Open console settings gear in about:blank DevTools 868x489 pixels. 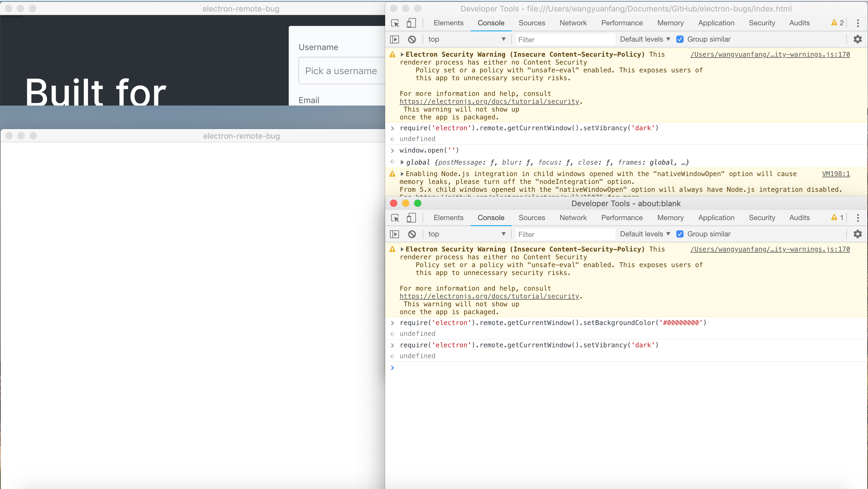(857, 234)
